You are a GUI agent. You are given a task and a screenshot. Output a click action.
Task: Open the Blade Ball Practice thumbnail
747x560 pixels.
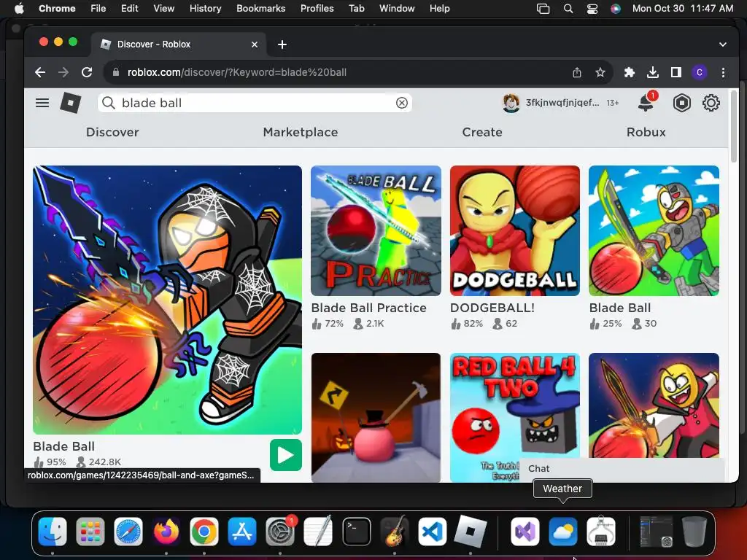376,231
